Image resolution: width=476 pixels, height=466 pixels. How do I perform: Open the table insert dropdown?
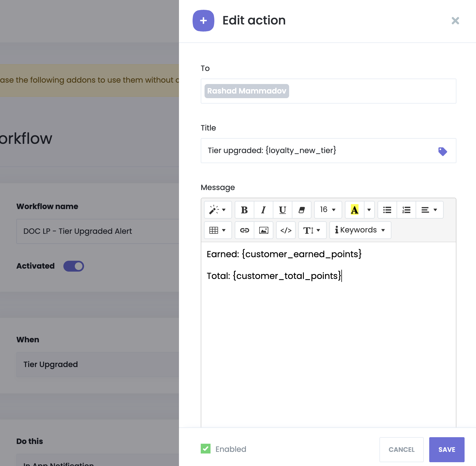tap(218, 230)
